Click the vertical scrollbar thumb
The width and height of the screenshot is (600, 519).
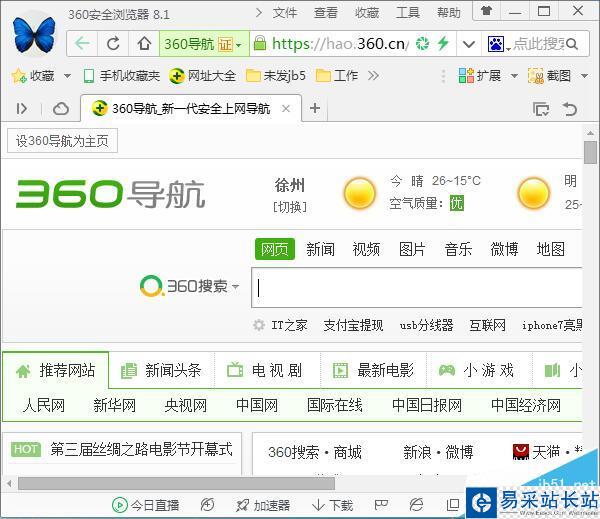point(590,152)
